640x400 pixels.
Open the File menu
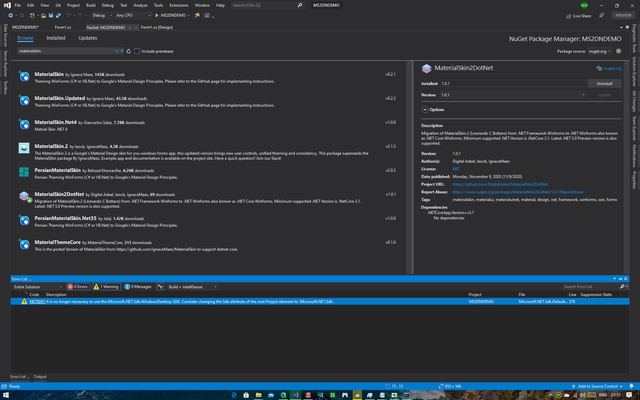[18, 5]
